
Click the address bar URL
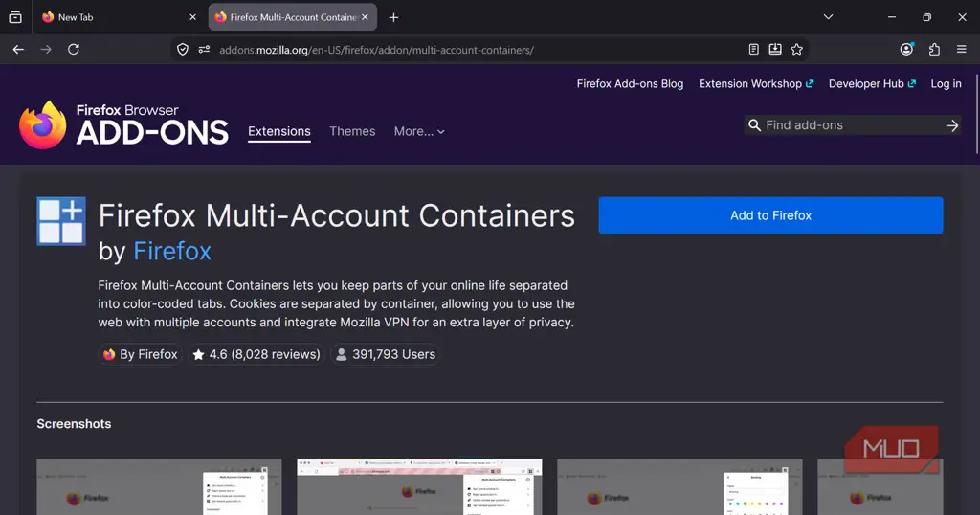click(376, 50)
